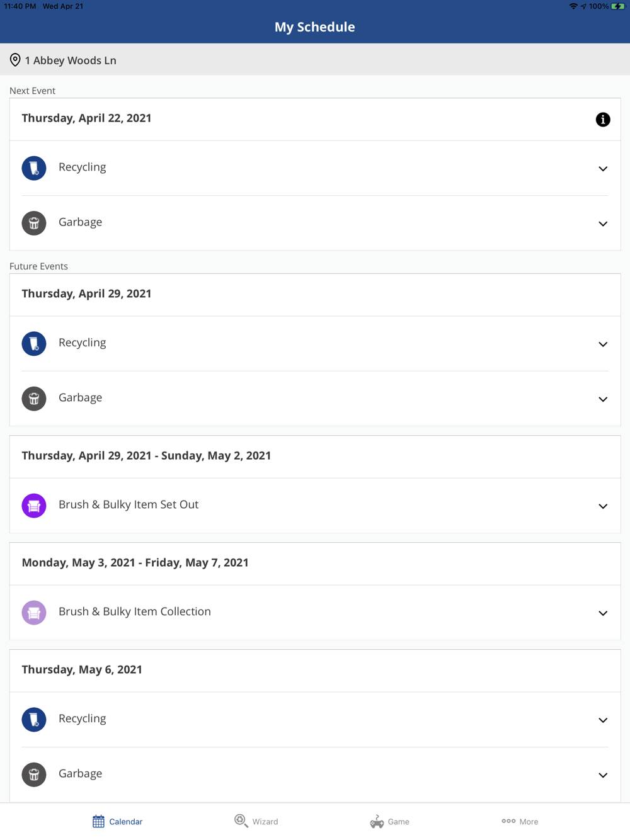Tap the Recycling icon under April 22
630x840 pixels.
(34, 168)
